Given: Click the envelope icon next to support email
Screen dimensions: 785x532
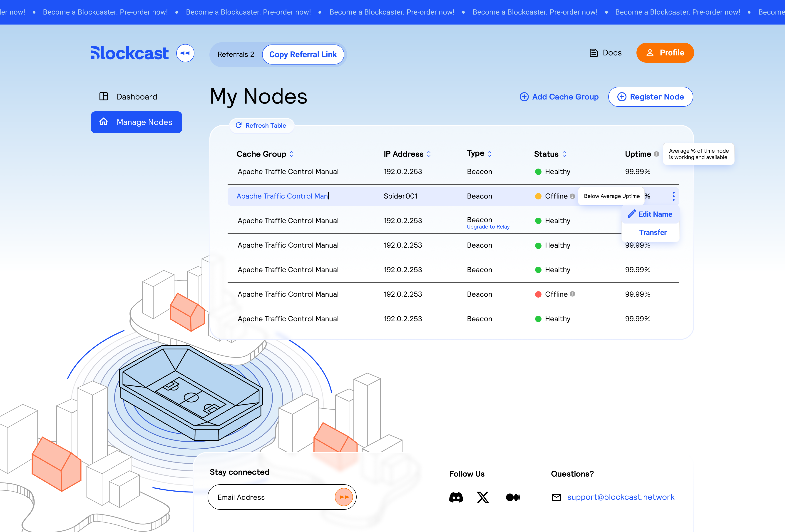Looking at the screenshot, I should (x=557, y=497).
